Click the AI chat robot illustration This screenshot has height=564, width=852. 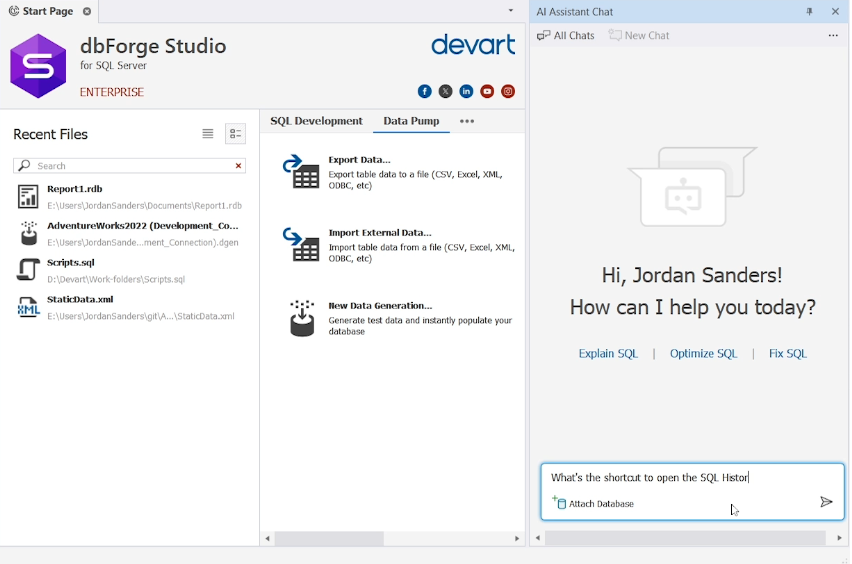point(692,186)
